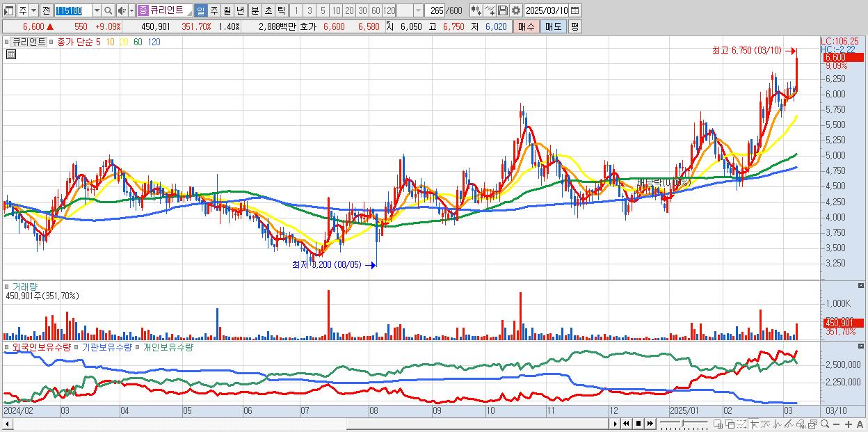868x432 pixels.
Task: Select the 주 weekly period tab
Action: coord(214,10)
